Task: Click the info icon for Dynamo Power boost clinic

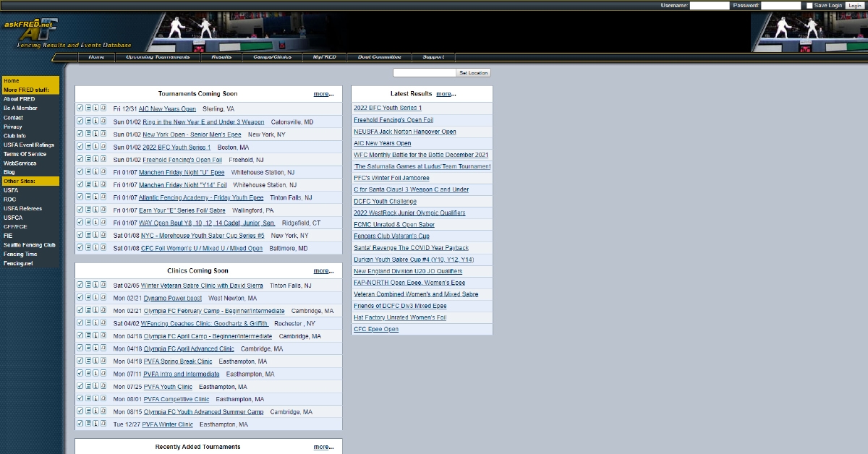Action: [x=95, y=298]
